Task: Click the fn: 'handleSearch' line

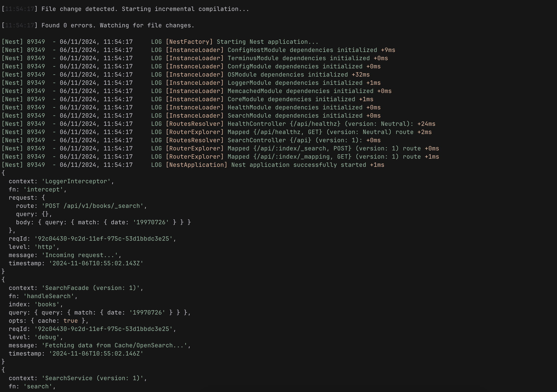Action: tap(43, 296)
